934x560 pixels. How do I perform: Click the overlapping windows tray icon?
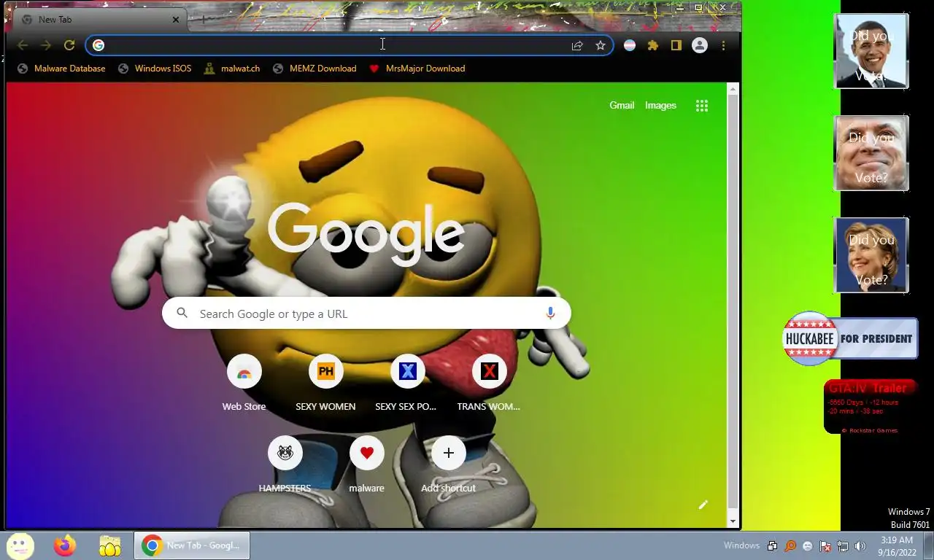point(773,545)
